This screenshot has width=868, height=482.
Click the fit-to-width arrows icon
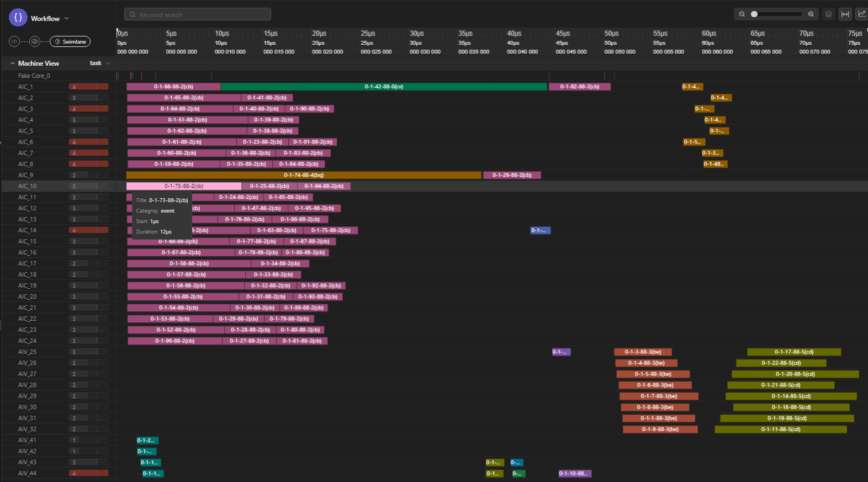pyautogui.click(x=845, y=14)
